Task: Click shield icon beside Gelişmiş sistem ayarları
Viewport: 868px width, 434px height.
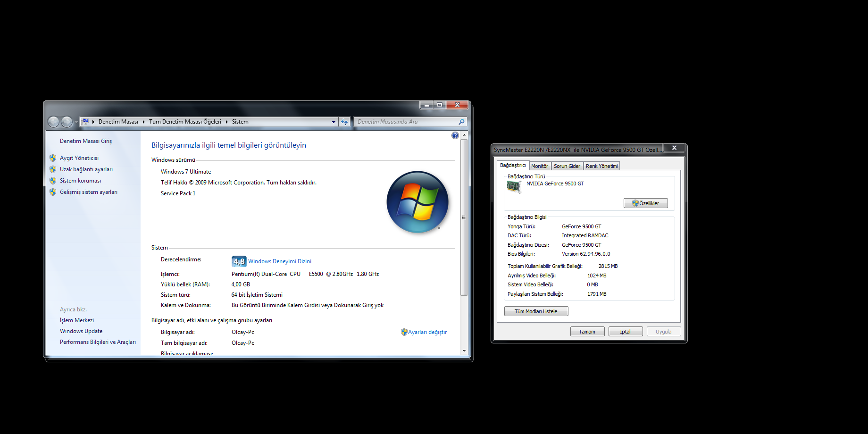Action: [x=53, y=192]
